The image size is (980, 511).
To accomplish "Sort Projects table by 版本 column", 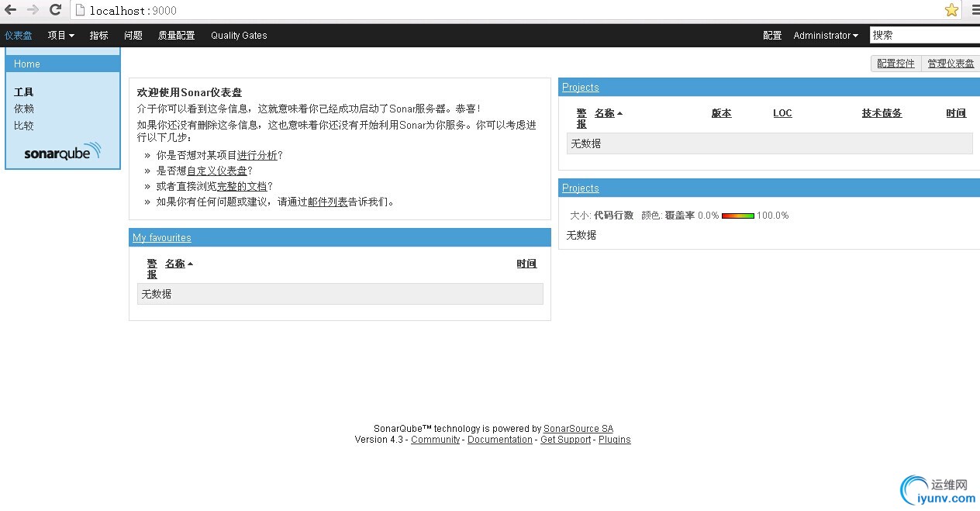I will coord(721,113).
